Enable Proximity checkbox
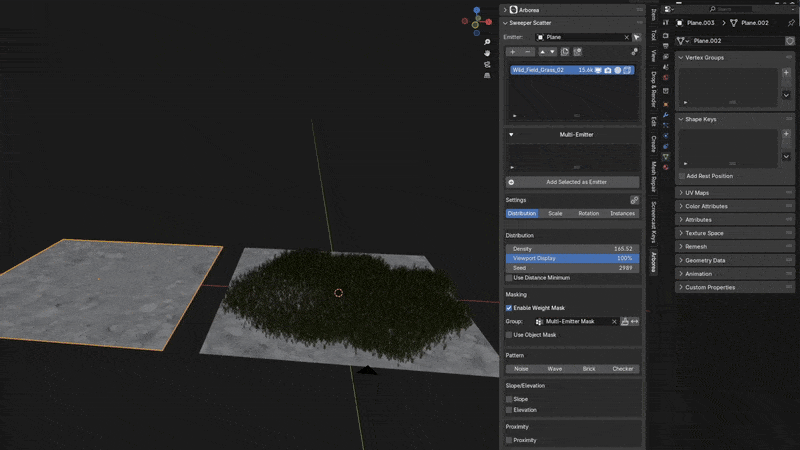 click(509, 440)
